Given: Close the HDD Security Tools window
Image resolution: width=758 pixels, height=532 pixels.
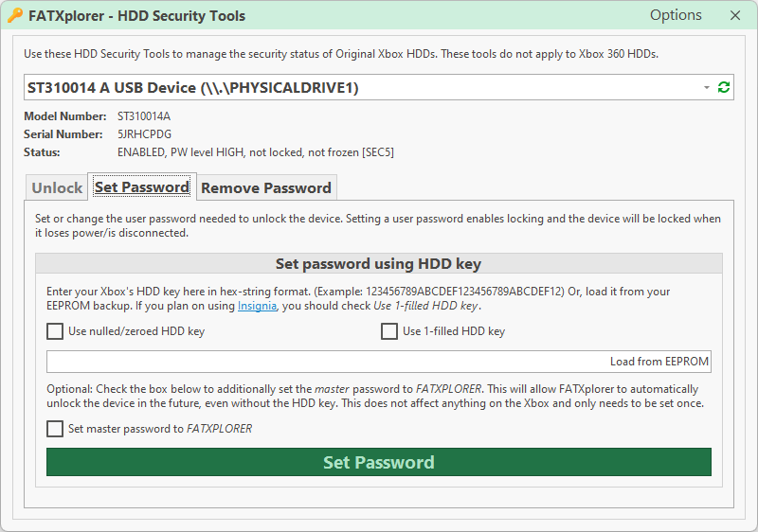Looking at the screenshot, I should click(735, 15).
